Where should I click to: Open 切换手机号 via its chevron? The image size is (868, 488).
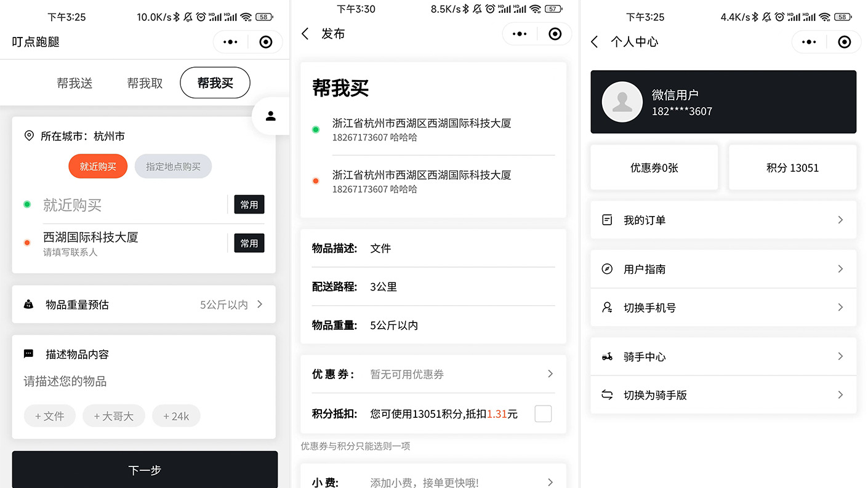tap(840, 307)
